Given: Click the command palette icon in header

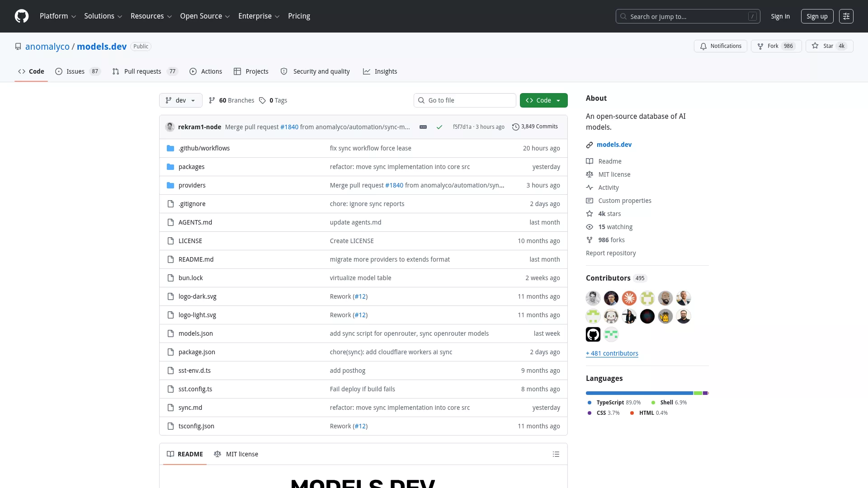Looking at the screenshot, I should tap(846, 16).
